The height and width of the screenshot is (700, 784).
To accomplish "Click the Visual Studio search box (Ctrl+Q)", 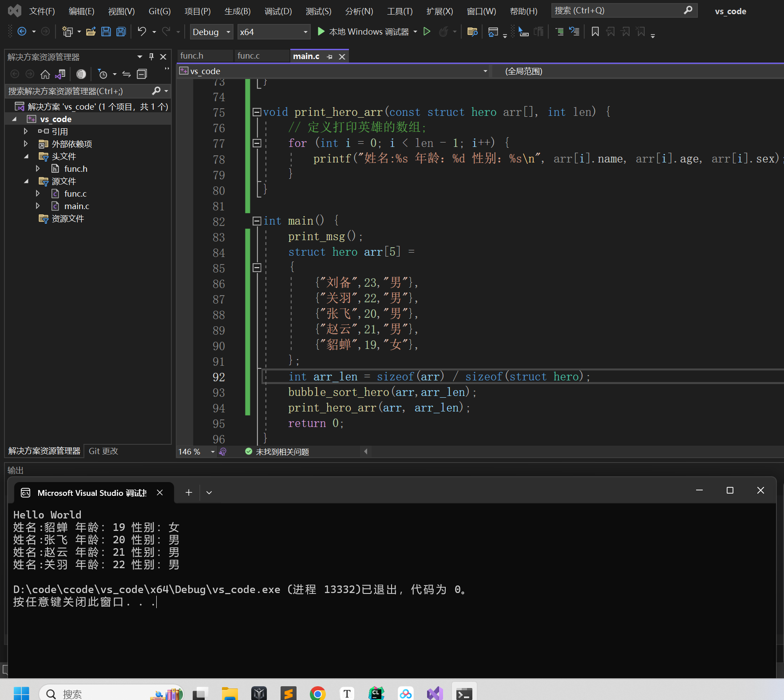I will (x=624, y=10).
